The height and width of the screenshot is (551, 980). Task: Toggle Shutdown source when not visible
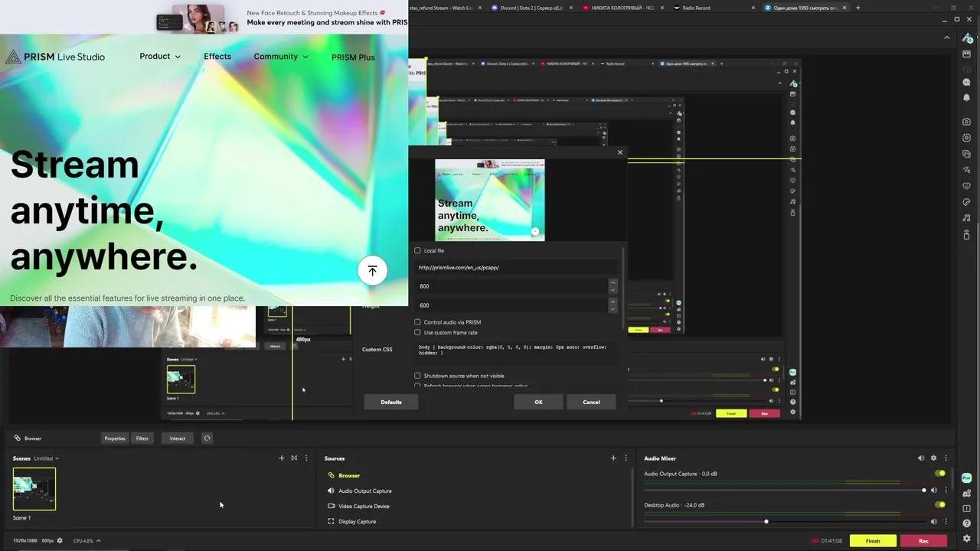pyautogui.click(x=417, y=376)
